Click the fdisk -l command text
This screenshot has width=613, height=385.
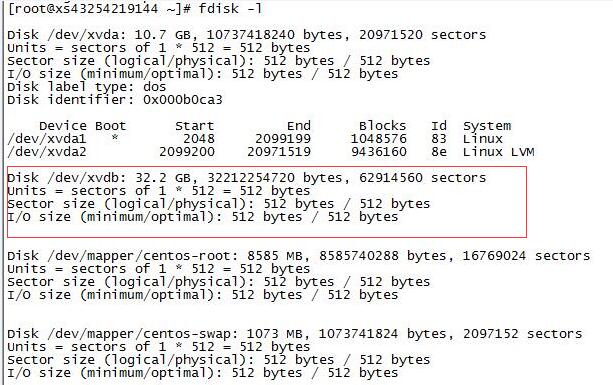(x=230, y=8)
